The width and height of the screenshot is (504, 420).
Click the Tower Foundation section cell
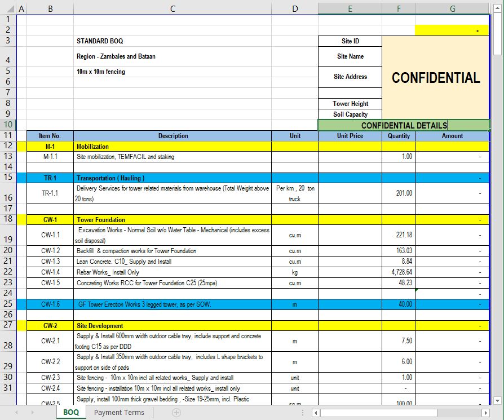pyautogui.click(x=173, y=220)
